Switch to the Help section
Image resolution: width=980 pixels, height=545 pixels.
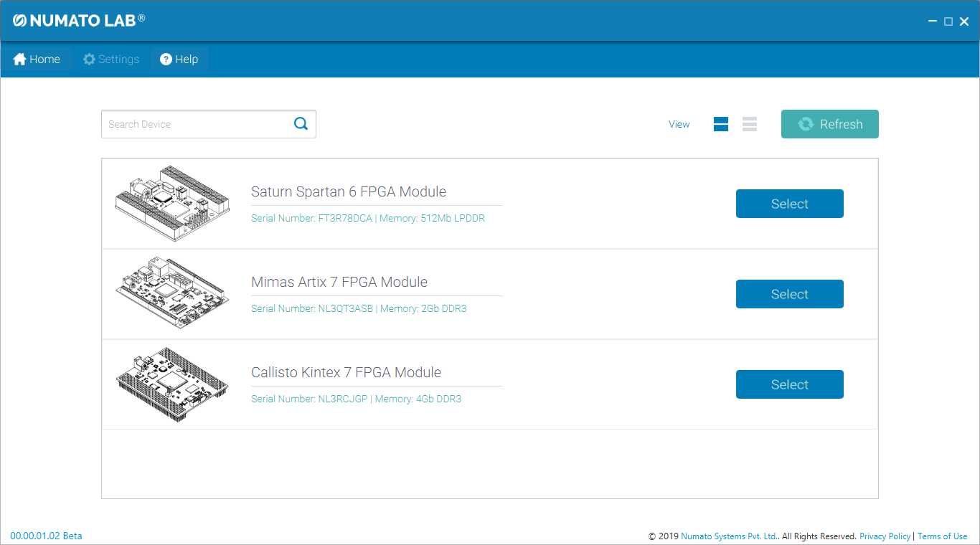178,59
